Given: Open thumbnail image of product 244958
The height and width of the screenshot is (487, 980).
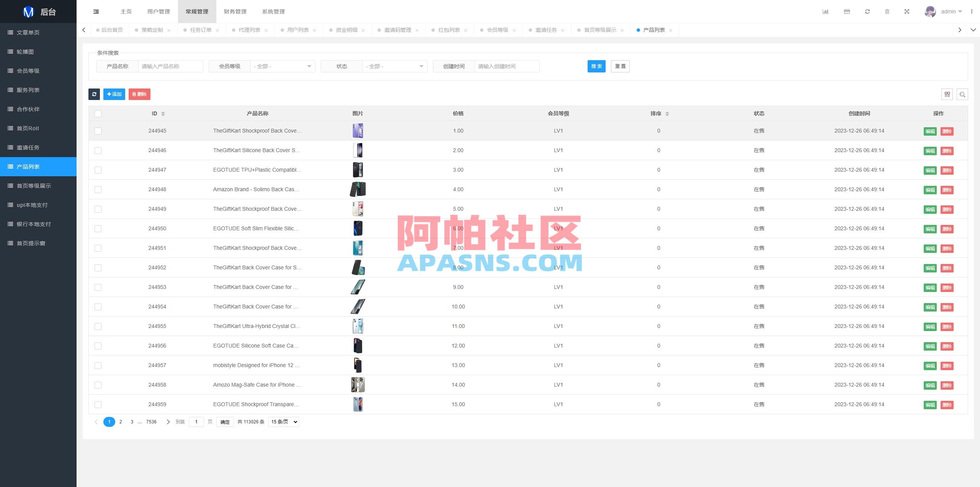Looking at the screenshot, I should click(x=358, y=385).
